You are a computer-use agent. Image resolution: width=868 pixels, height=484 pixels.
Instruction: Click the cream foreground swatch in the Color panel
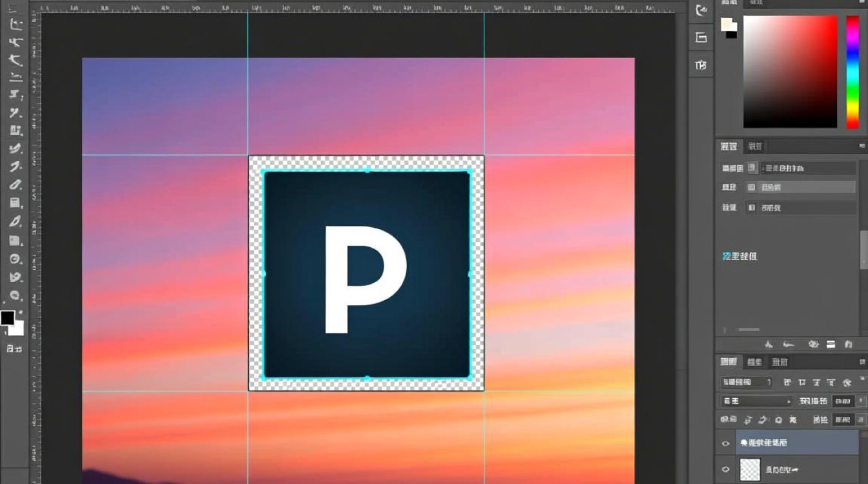coord(728,25)
